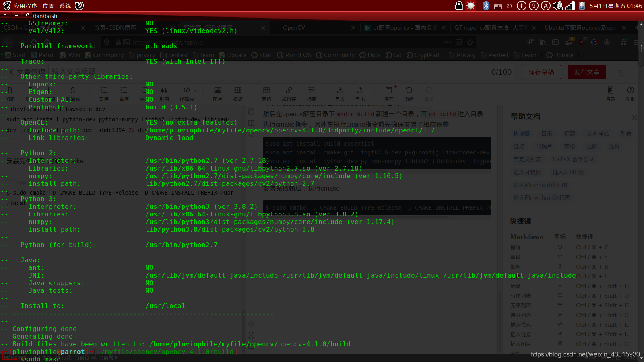The width and height of the screenshot is (644, 362).
Task: Close the OpenCV browser tab
Action: [x=353, y=28]
